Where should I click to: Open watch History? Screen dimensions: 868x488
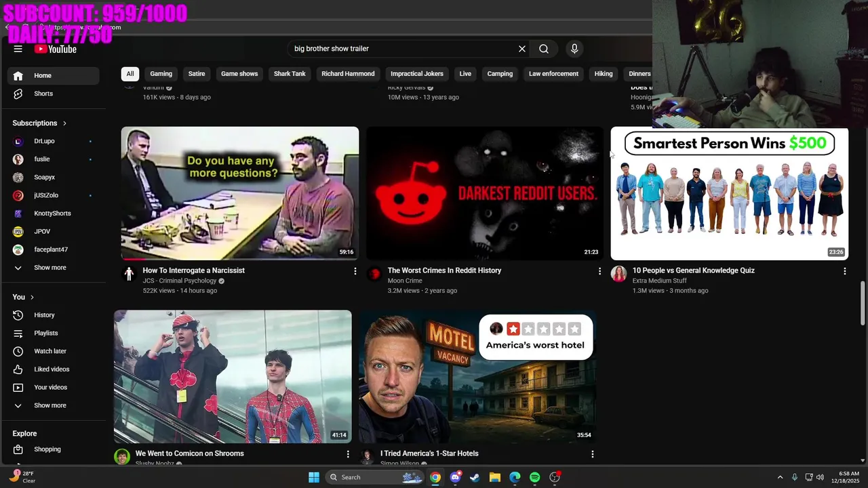53,315
